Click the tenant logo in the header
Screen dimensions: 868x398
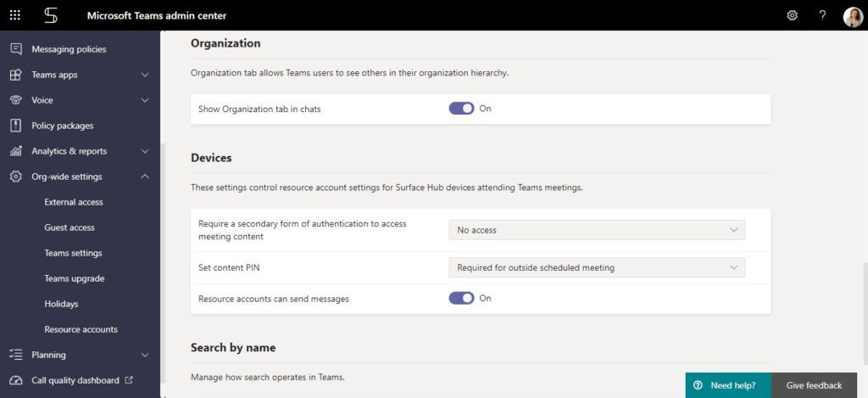[50, 15]
